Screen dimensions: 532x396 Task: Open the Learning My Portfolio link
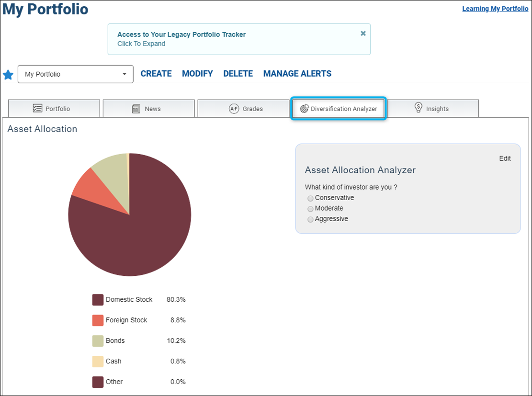point(495,9)
